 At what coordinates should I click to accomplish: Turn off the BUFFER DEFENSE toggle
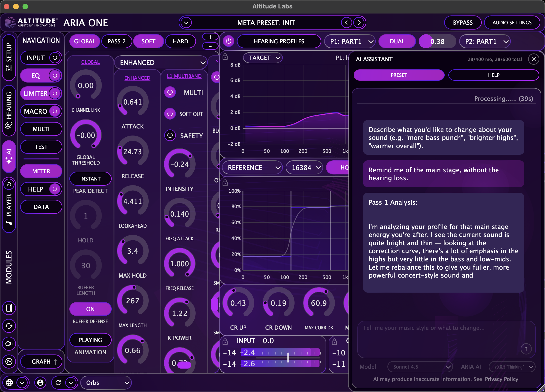[x=90, y=309]
